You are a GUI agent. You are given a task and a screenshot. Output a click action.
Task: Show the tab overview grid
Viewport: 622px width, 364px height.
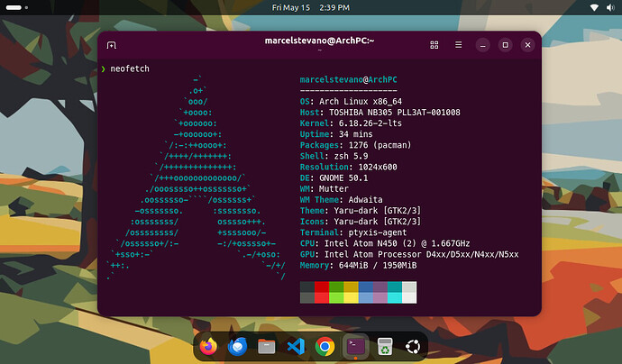click(x=434, y=45)
